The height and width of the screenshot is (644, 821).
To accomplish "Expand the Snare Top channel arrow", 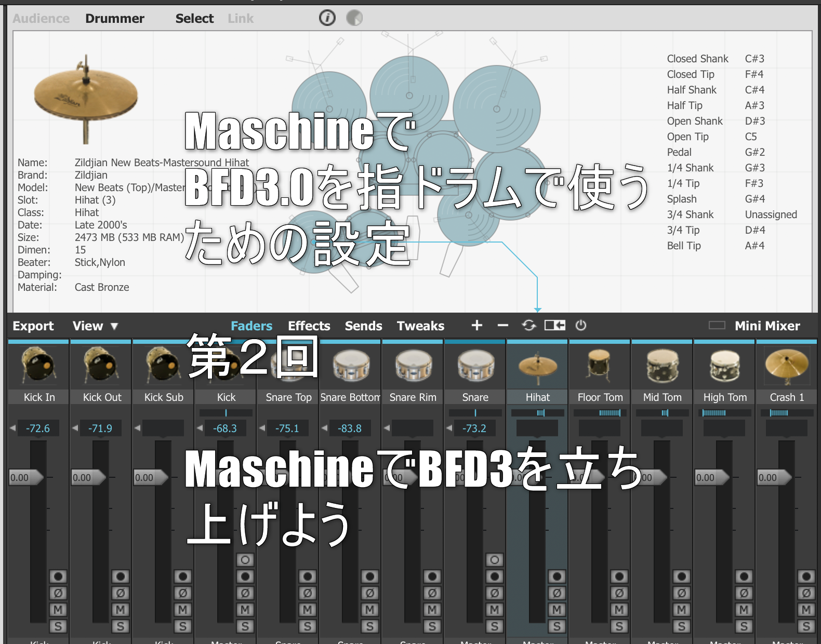I will 262,428.
